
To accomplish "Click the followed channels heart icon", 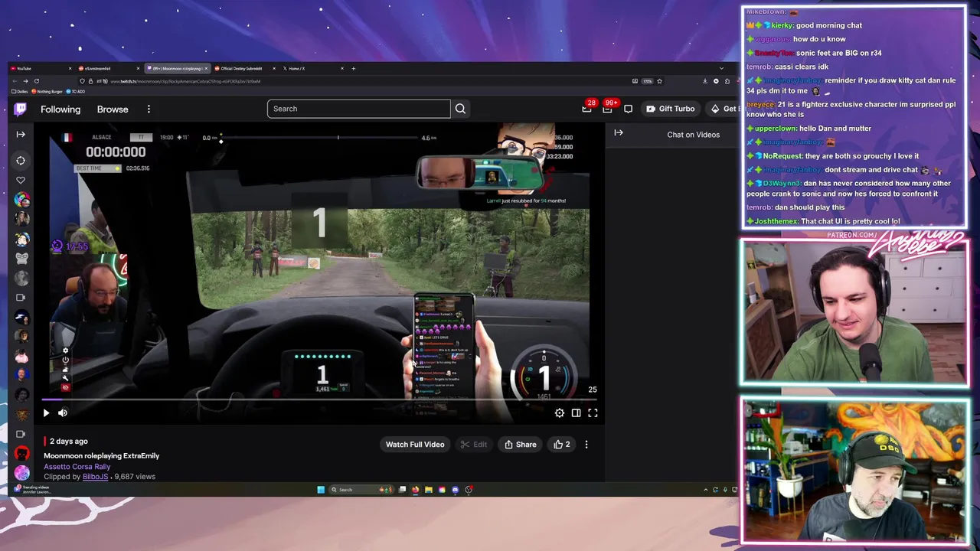I will pos(21,181).
